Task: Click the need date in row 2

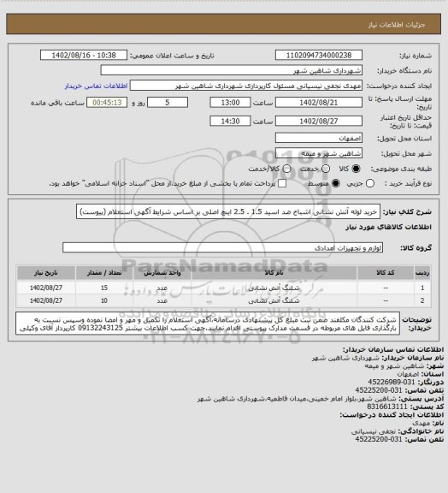Action: 46,300
